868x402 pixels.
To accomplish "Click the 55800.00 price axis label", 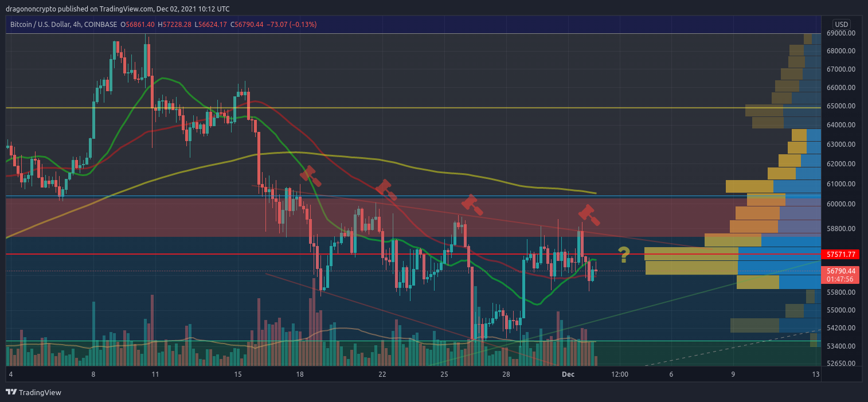I will coord(841,292).
